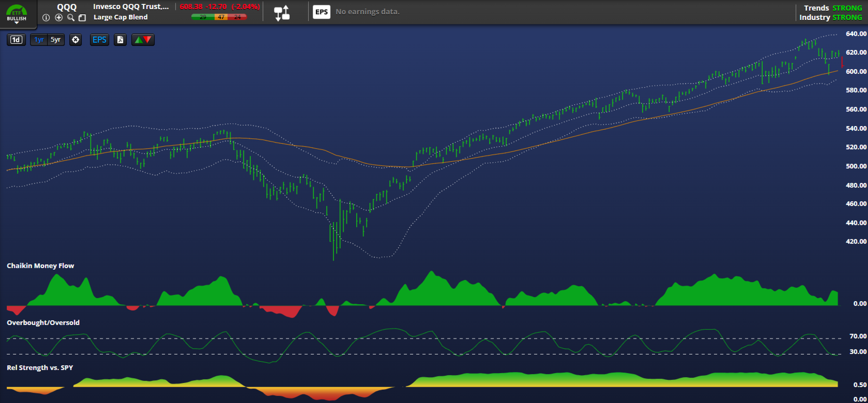
Task: Click the Chaikin Money Flow panel title
Action: tap(40, 266)
